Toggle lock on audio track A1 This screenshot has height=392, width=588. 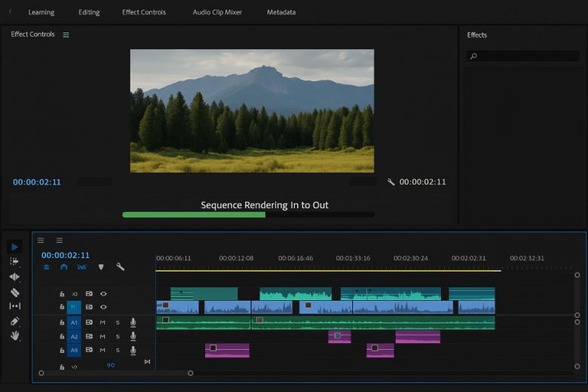pos(62,323)
